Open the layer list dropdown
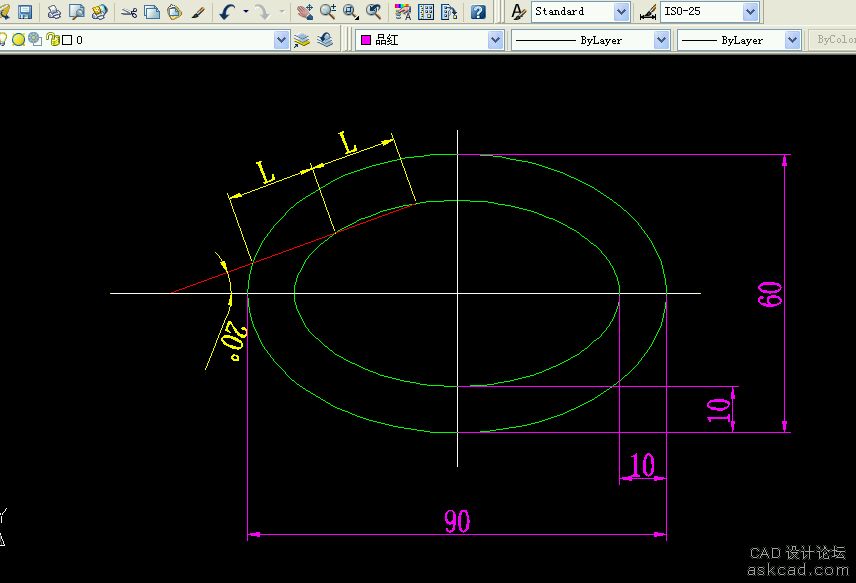The width and height of the screenshot is (856, 583). coord(281,40)
